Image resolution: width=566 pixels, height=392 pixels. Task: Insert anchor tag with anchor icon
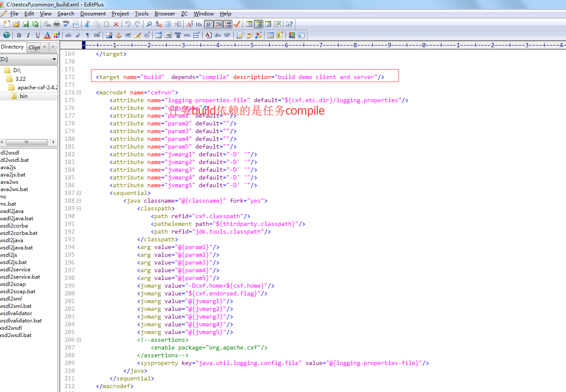119,35
